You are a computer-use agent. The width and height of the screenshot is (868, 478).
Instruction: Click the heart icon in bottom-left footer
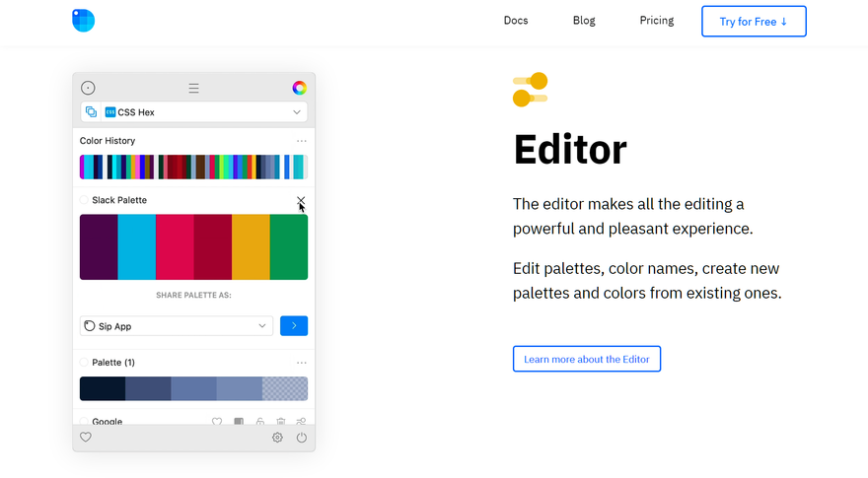(x=86, y=437)
